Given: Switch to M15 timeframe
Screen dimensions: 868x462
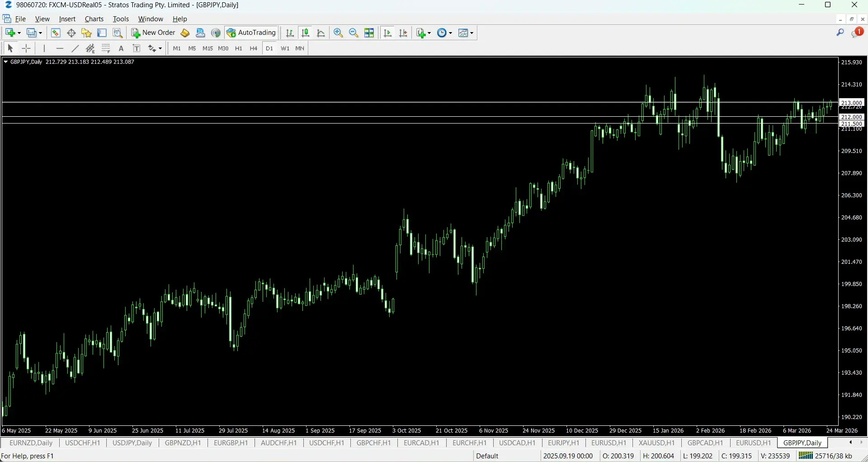Looking at the screenshot, I should click(x=208, y=48).
